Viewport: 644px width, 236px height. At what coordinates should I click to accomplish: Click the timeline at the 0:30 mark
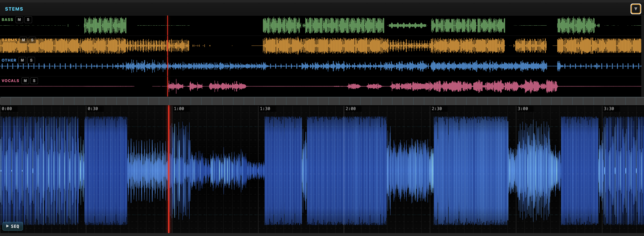(92, 109)
